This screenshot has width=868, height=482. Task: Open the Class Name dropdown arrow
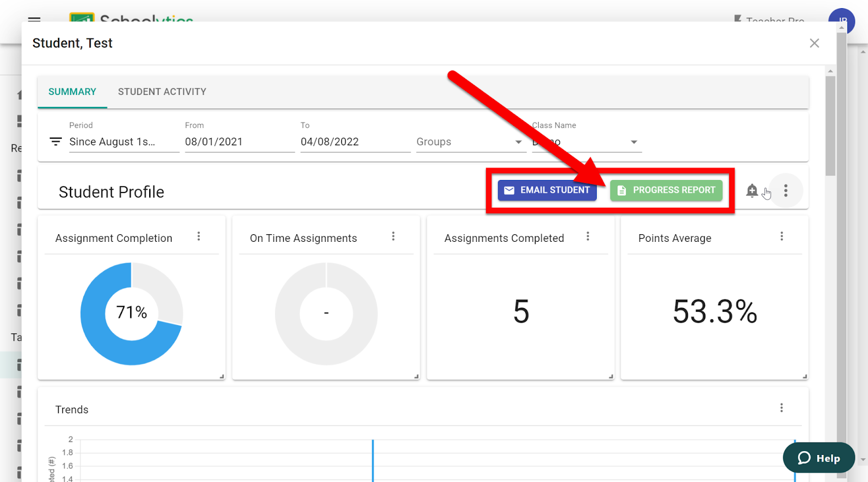(634, 142)
